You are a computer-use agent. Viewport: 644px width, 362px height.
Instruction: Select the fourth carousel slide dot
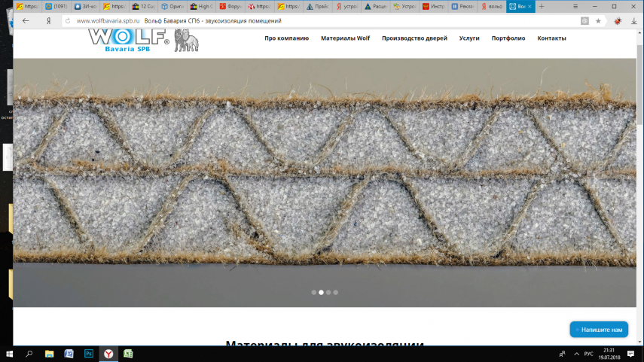[x=336, y=292]
